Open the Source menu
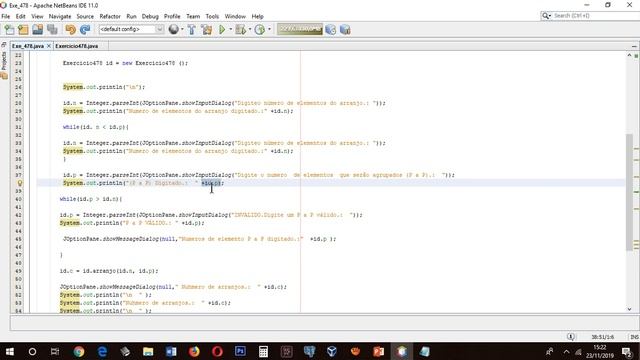 [85, 16]
